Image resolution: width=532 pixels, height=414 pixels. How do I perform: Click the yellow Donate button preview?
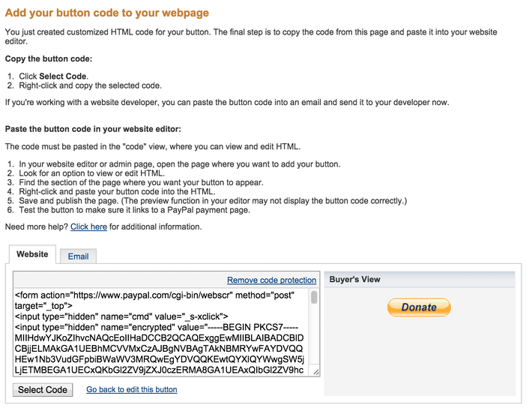(419, 307)
